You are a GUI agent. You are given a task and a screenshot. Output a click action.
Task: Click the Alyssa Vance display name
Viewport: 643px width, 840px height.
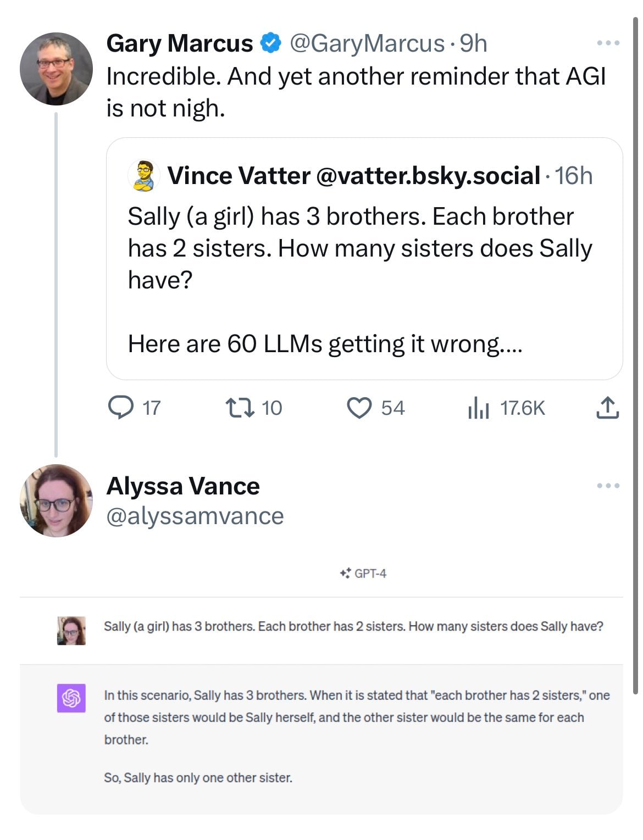pyautogui.click(x=182, y=486)
